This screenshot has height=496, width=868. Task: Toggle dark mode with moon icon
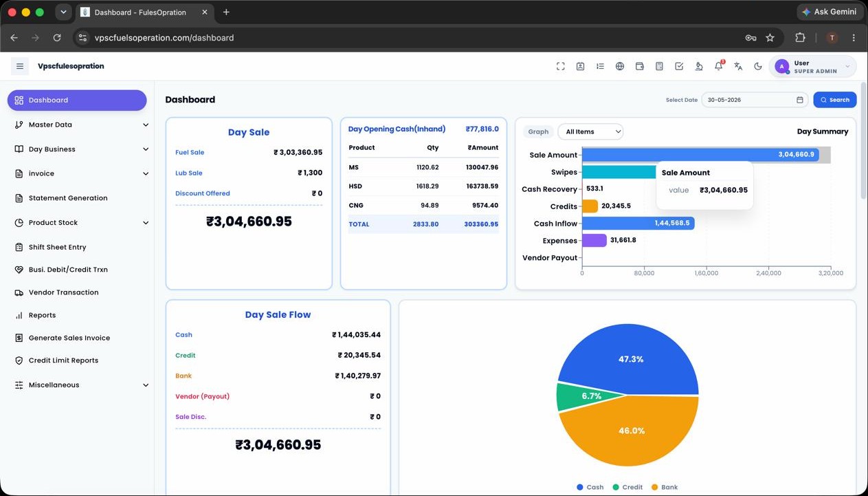tap(758, 66)
